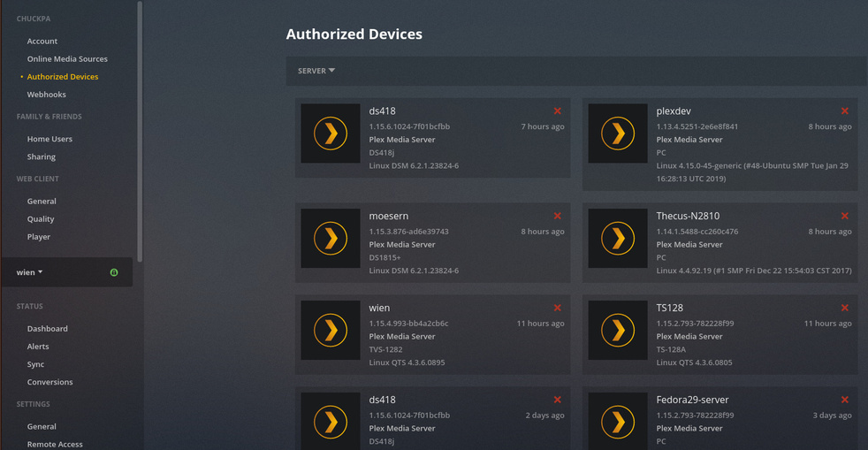Click the moesern device name
The width and height of the screenshot is (868, 450).
pos(389,216)
